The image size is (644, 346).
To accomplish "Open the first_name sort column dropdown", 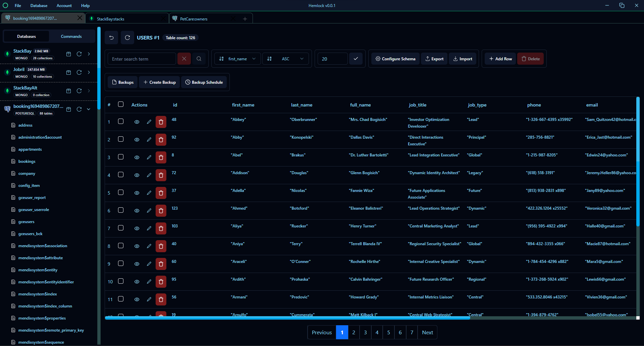I will (x=237, y=59).
